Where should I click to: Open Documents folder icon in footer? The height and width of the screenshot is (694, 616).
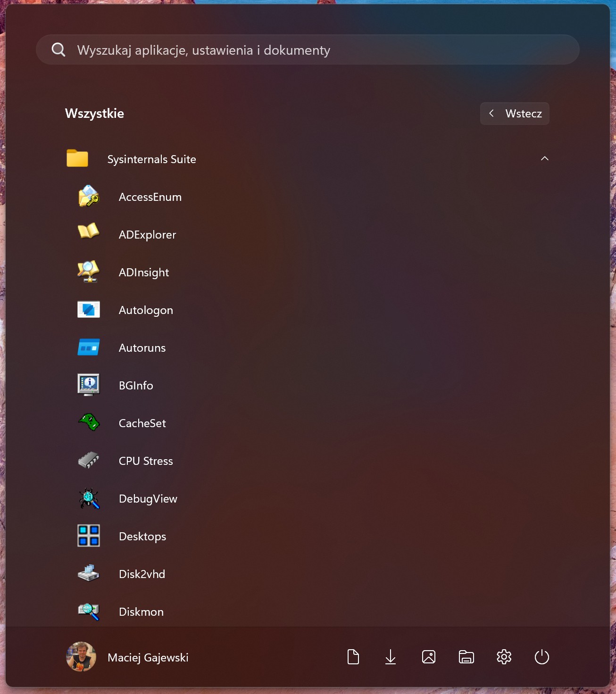[353, 657]
